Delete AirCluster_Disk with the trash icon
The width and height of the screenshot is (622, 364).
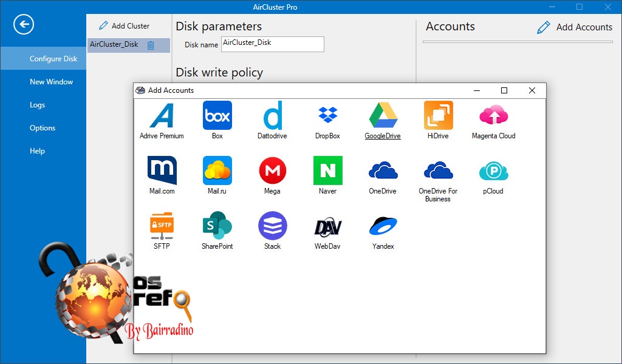click(151, 45)
